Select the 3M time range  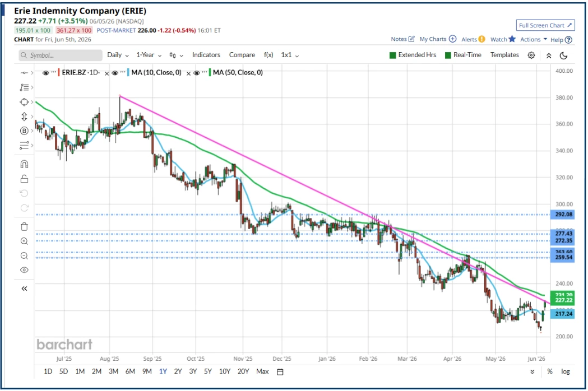coord(113,371)
